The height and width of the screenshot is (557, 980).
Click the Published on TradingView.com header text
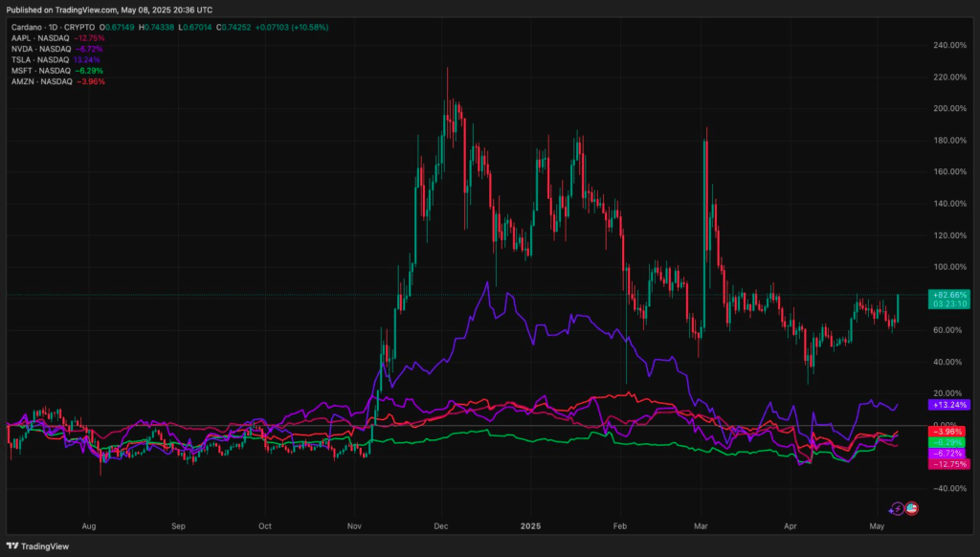coord(109,10)
